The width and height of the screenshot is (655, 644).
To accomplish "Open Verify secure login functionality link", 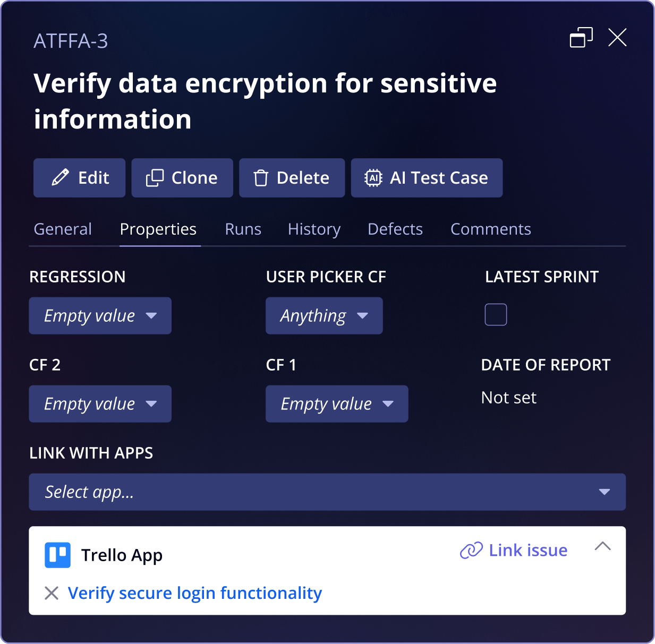I will pyautogui.click(x=195, y=593).
